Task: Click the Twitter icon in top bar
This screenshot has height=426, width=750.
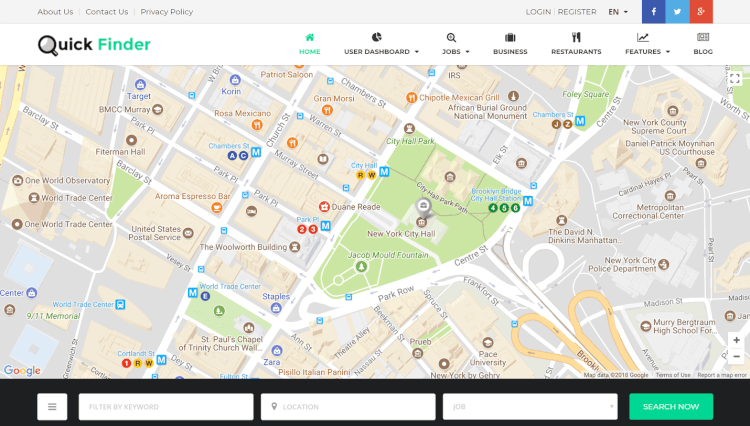Action: (678, 12)
